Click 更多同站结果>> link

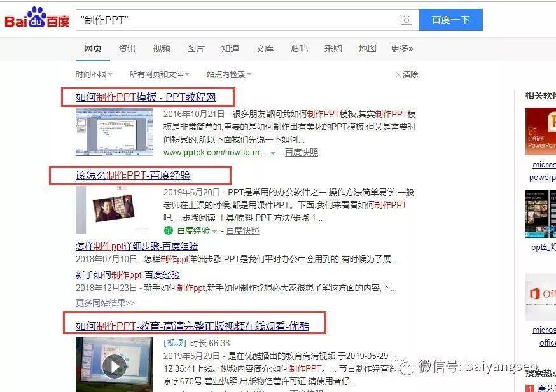106,303
